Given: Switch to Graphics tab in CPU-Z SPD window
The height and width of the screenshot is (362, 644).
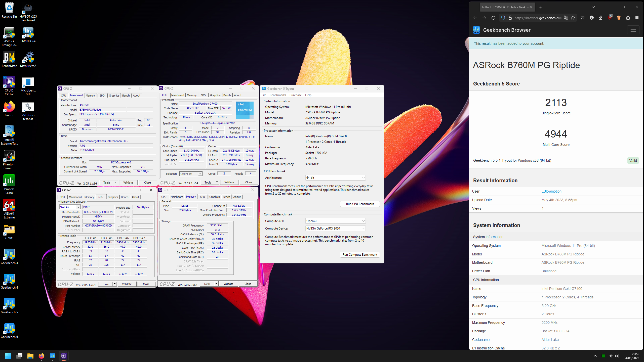Looking at the screenshot, I should [113, 197].
